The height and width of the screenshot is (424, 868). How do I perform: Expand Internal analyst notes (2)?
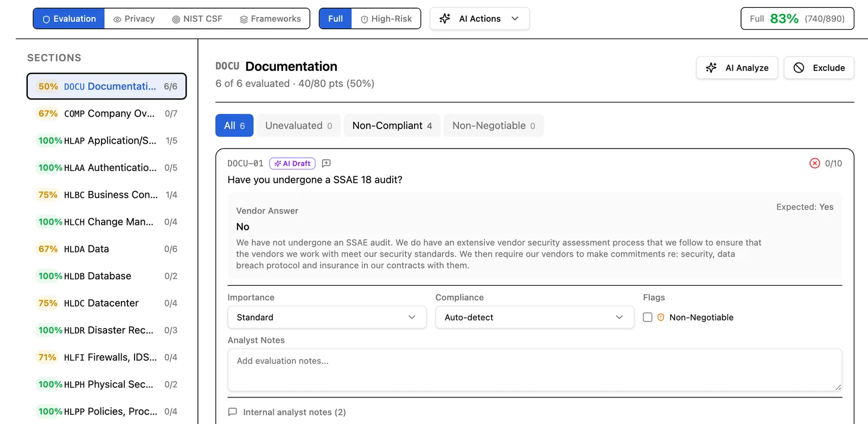[286, 412]
